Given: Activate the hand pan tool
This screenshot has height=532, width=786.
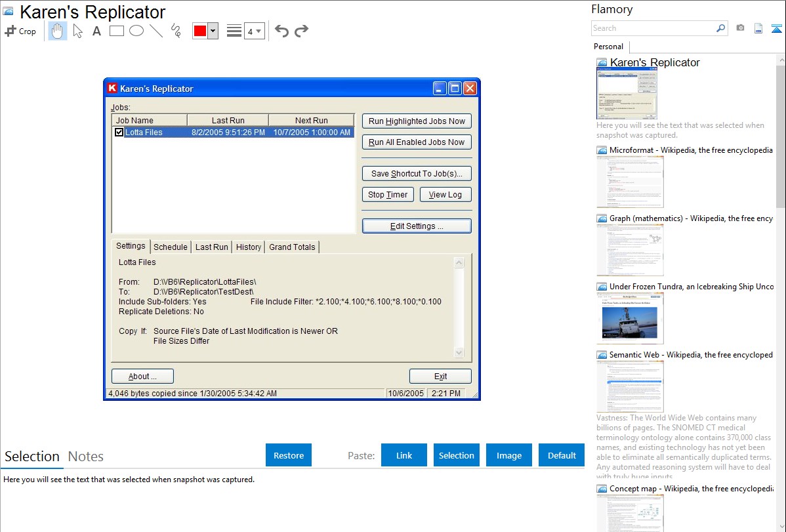Looking at the screenshot, I should (x=58, y=31).
